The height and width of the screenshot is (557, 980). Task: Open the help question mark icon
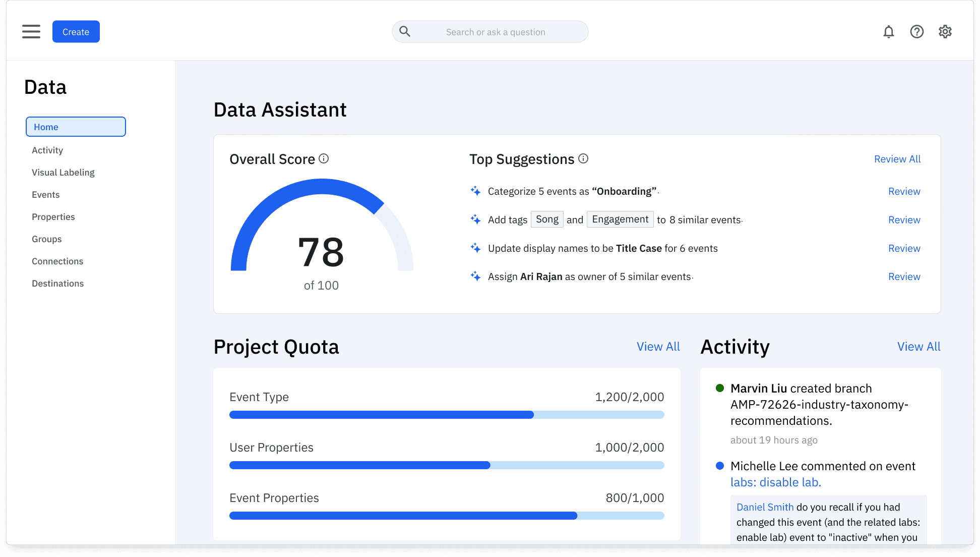[x=917, y=31]
